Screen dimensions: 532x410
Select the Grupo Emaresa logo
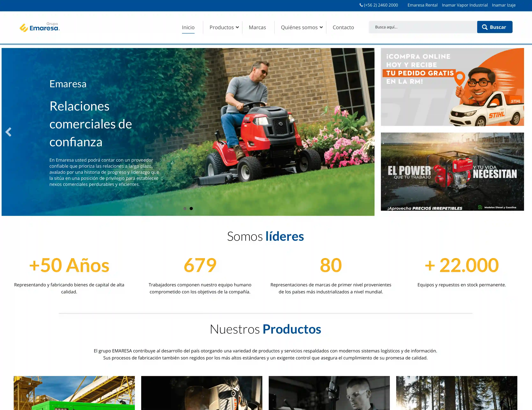pos(40,27)
